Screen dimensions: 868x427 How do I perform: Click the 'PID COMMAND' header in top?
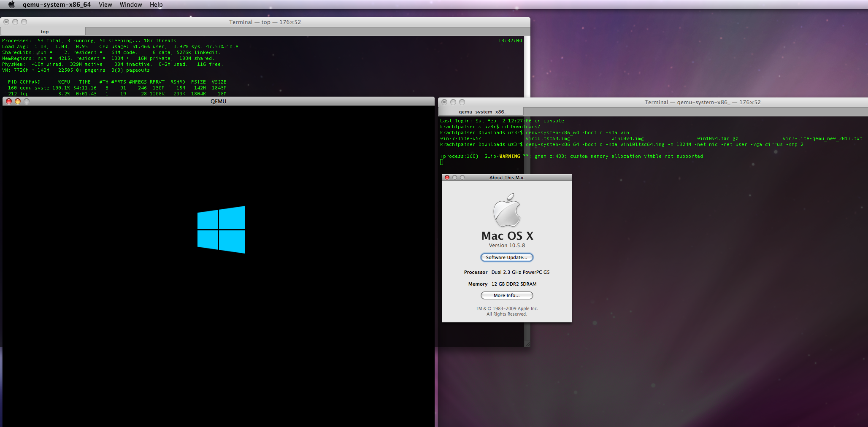(24, 82)
